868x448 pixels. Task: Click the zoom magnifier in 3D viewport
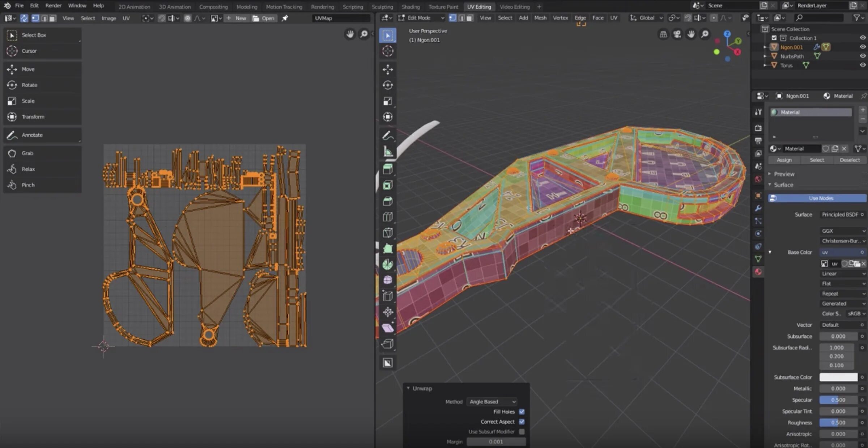tap(705, 34)
